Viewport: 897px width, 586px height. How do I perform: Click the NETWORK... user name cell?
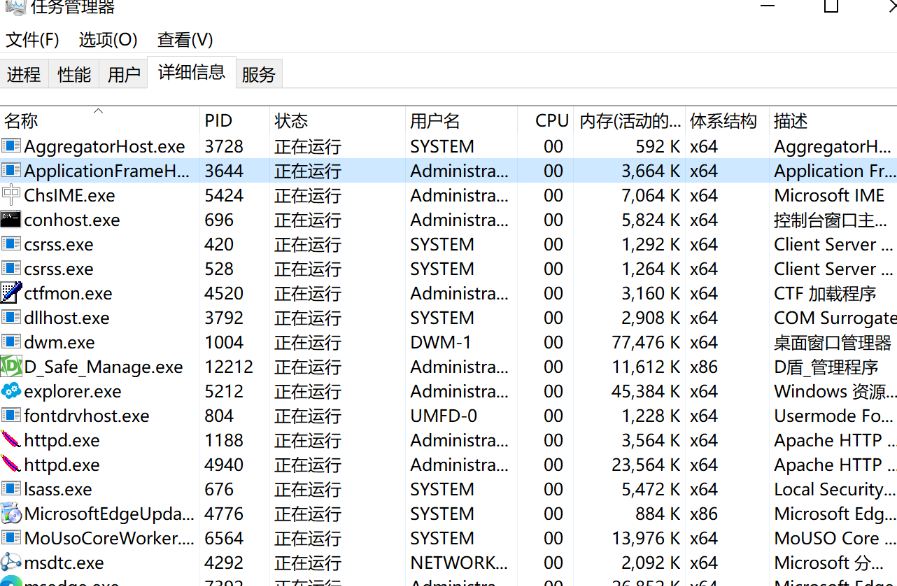point(459,563)
